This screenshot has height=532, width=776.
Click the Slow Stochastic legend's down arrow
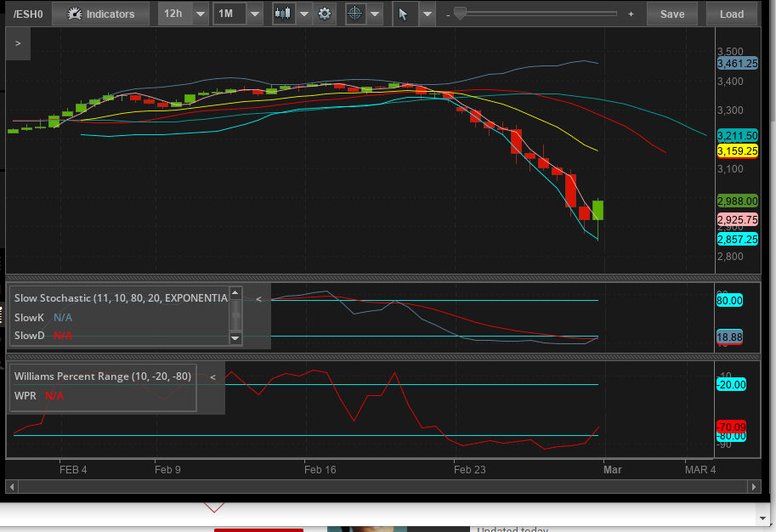click(x=235, y=338)
